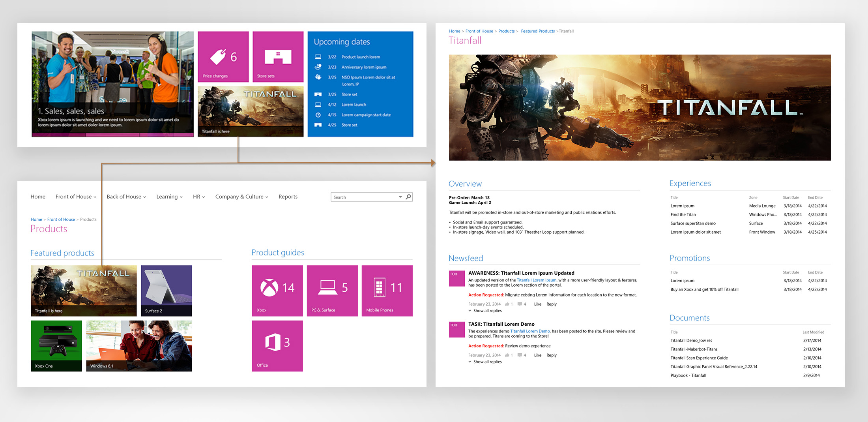Click Home breadcrumb on Products page
Image resolution: width=868 pixels, height=422 pixels.
pyautogui.click(x=36, y=219)
